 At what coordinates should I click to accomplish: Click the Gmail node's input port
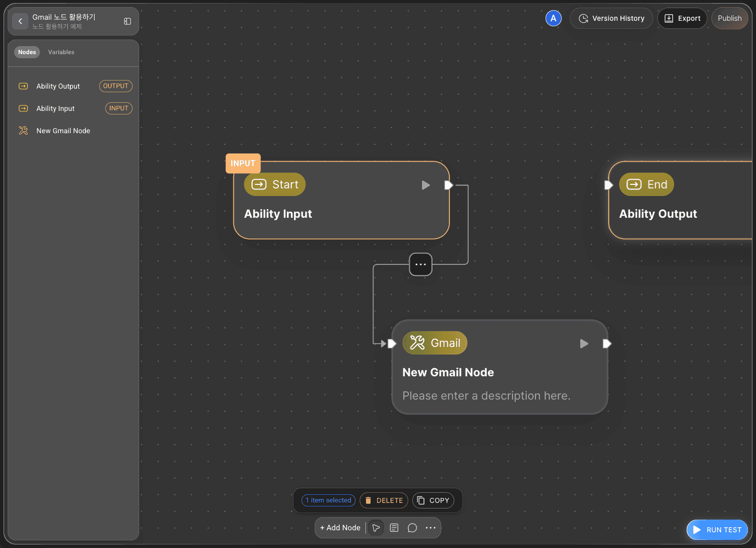[392, 344]
